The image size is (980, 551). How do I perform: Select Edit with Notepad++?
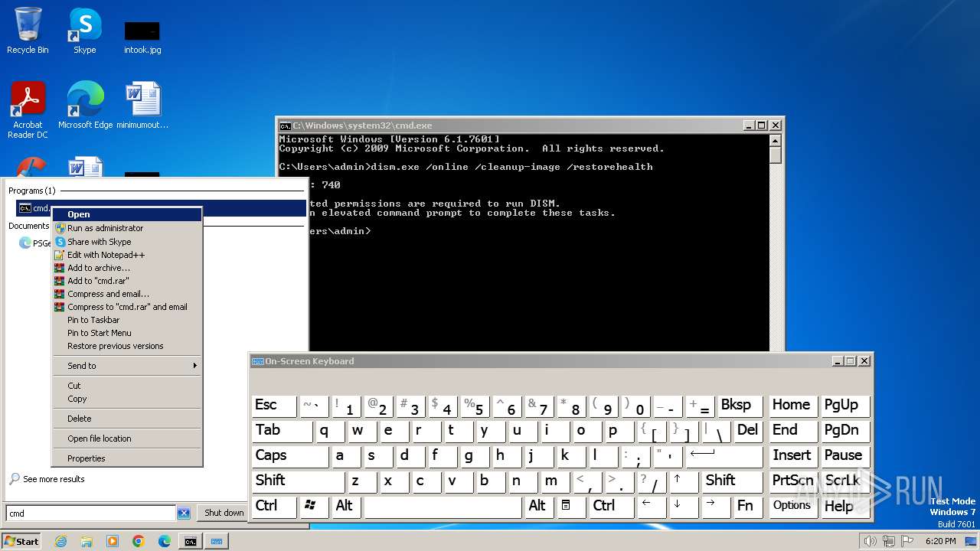[x=126, y=254]
